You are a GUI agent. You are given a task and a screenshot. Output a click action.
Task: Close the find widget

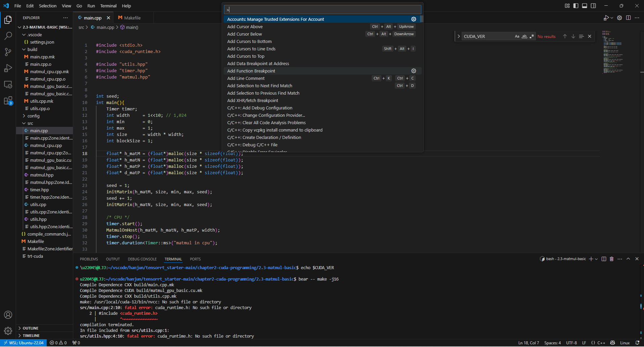590,36
